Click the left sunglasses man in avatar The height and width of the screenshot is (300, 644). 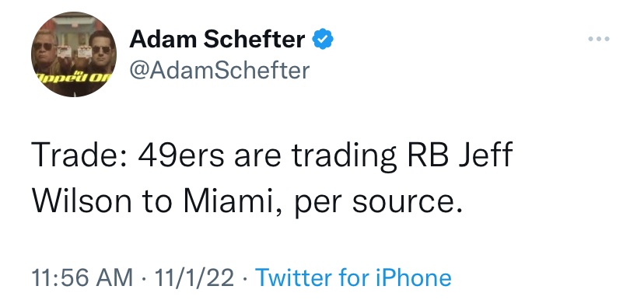45,58
